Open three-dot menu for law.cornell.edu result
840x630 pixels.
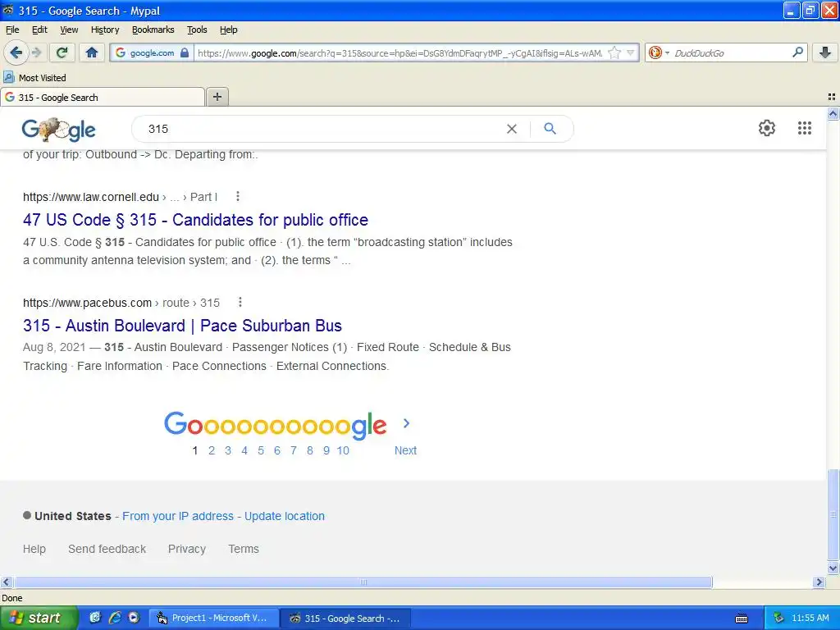238,197
